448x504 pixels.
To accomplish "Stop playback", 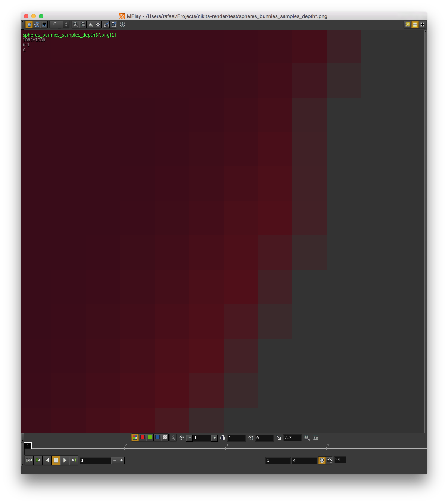I will point(56,460).
